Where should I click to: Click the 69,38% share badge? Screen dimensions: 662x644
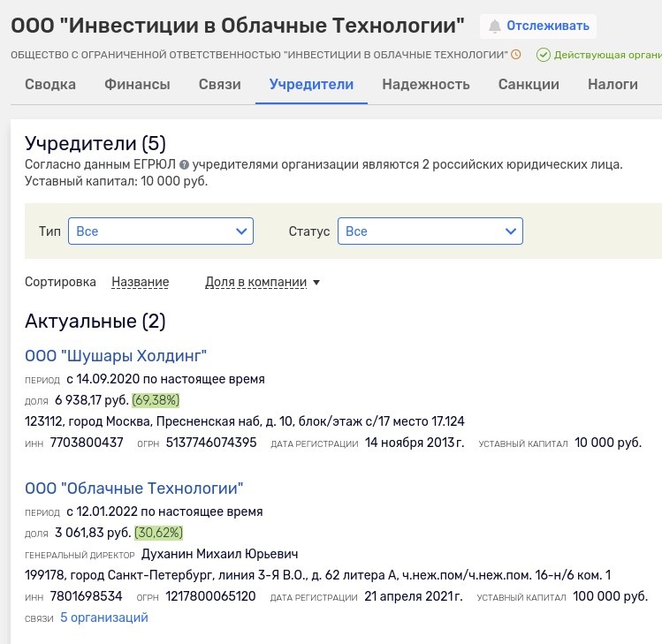(x=156, y=400)
